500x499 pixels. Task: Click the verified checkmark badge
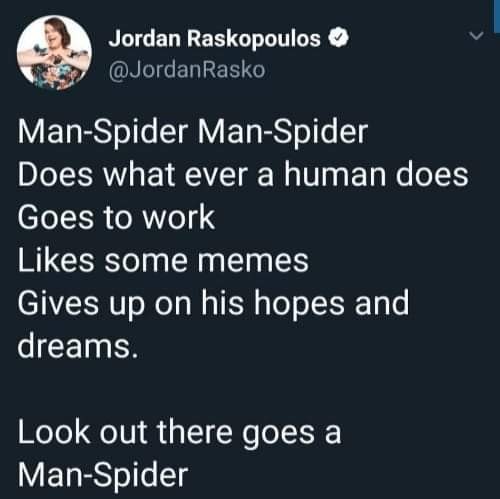click(339, 37)
